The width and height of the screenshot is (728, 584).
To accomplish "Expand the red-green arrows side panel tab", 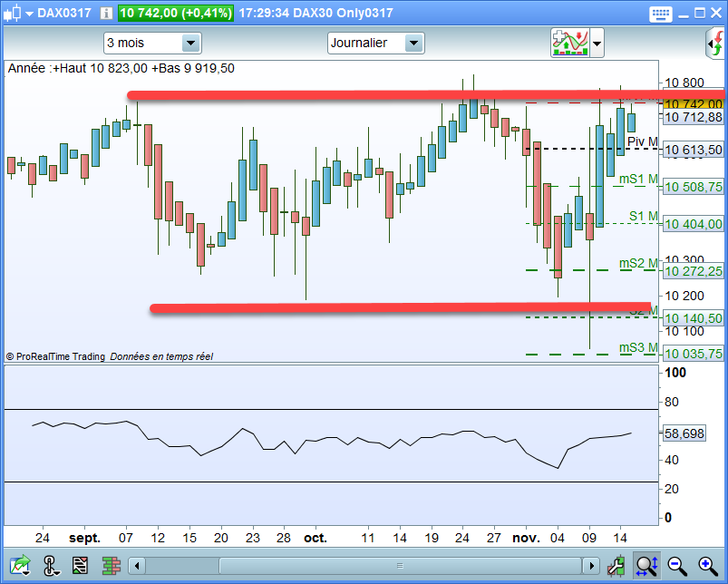I will [716, 44].
